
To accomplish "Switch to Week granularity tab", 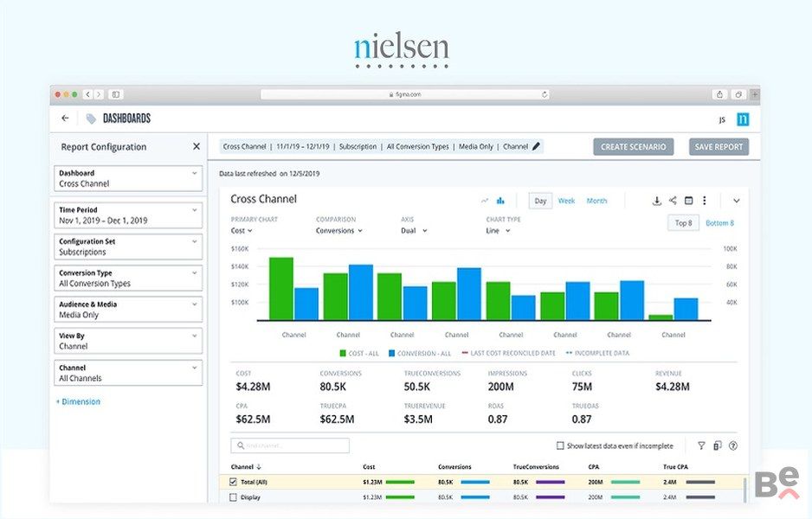I will (566, 201).
